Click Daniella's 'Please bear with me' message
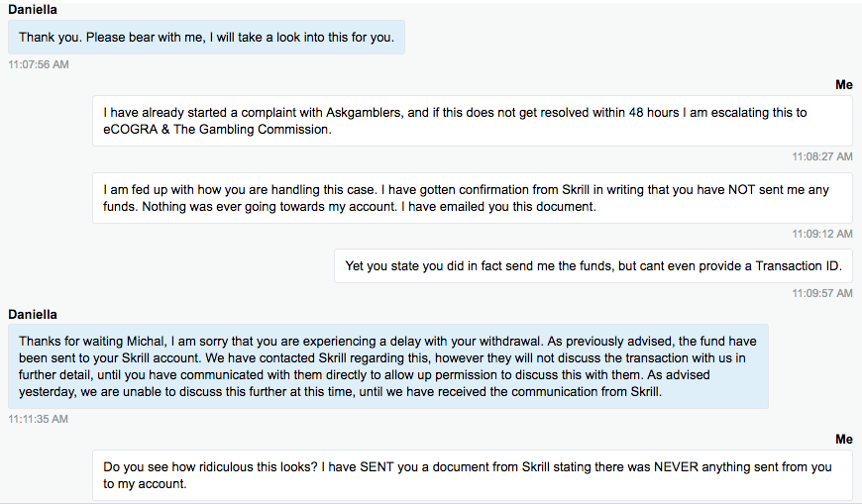The image size is (862, 504). click(x=206, y=38)
